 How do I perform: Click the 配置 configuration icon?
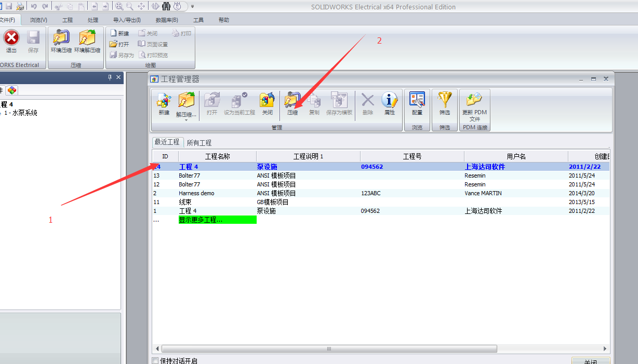417,100
